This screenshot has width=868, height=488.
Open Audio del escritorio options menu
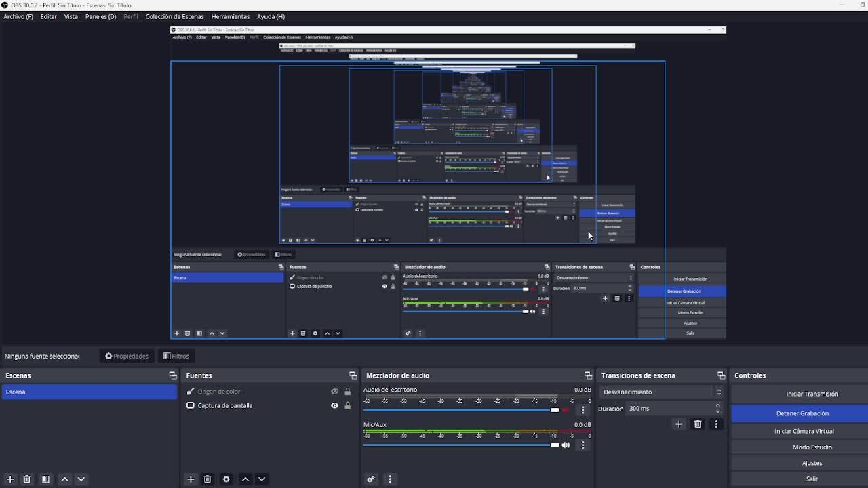tap(583, 410)
